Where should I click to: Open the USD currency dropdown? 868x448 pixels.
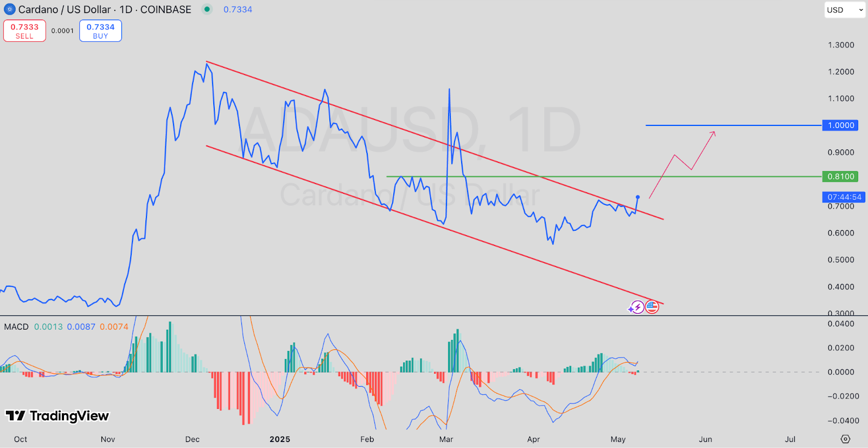click(x=845, y=10)
